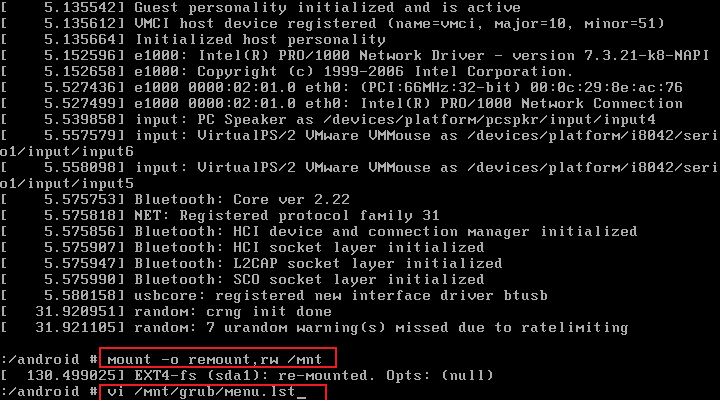Click the usbcore btusb driver line
The height and width of the screenshot is (400, 720).
[274, 296]
